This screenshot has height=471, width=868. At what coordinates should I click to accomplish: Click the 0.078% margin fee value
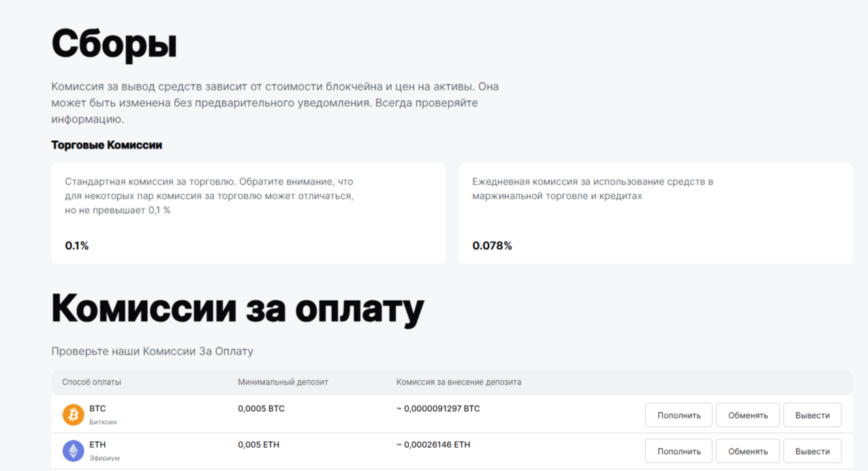click(x=493, y=246)
